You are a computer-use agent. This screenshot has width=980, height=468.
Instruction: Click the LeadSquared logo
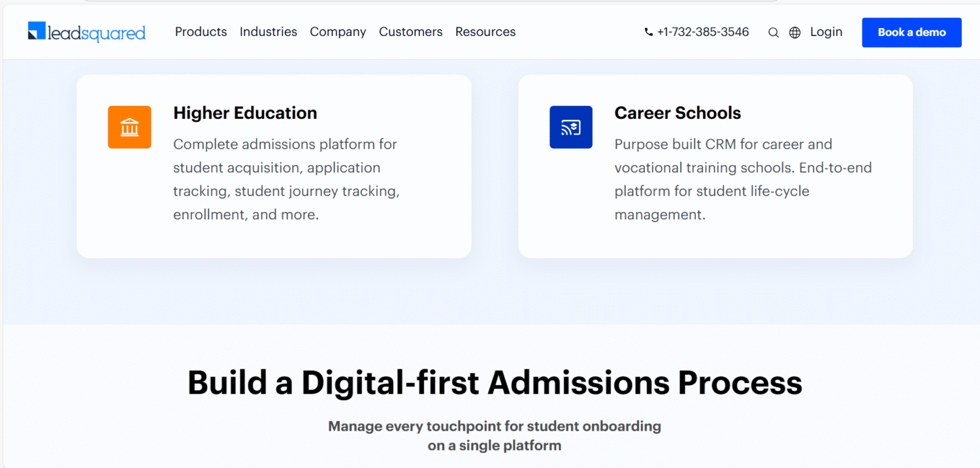coord(86,32)
